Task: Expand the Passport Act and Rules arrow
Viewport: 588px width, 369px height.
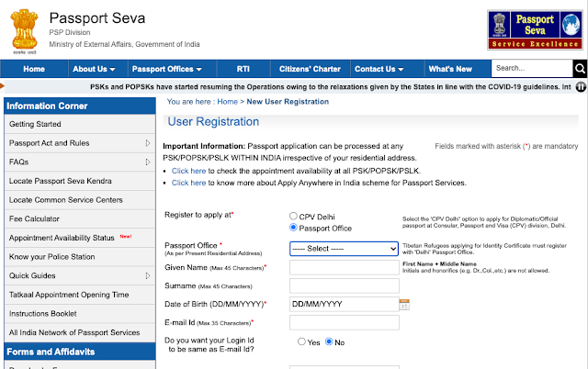Action: 148,143
